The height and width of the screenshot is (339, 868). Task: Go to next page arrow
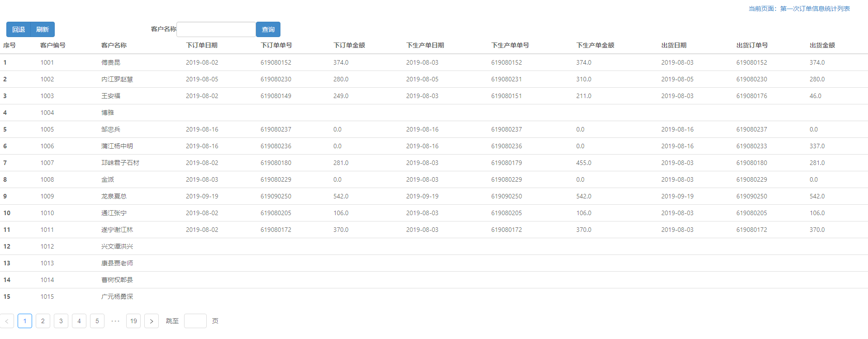coord(152,321)
